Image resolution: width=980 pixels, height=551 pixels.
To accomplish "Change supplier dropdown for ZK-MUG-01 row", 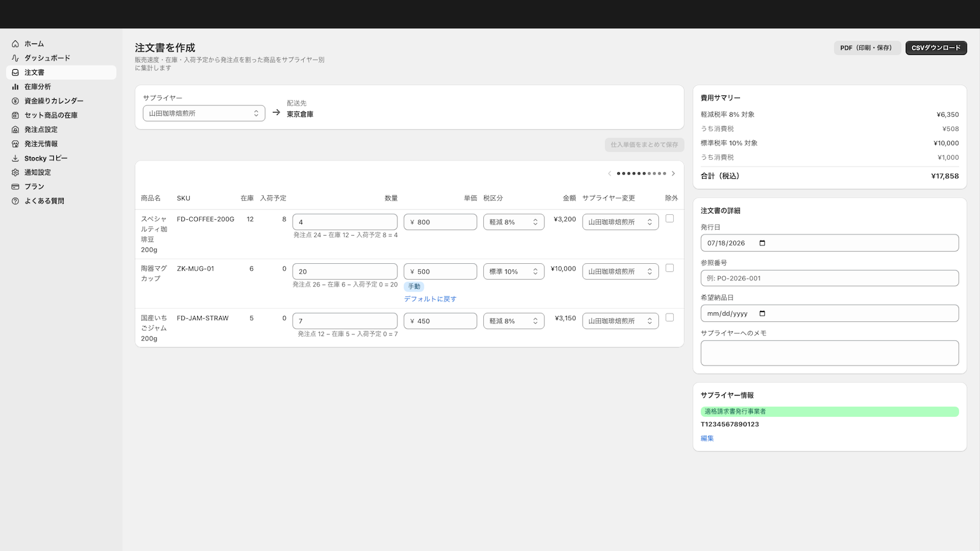I will [x=620, y=272].
